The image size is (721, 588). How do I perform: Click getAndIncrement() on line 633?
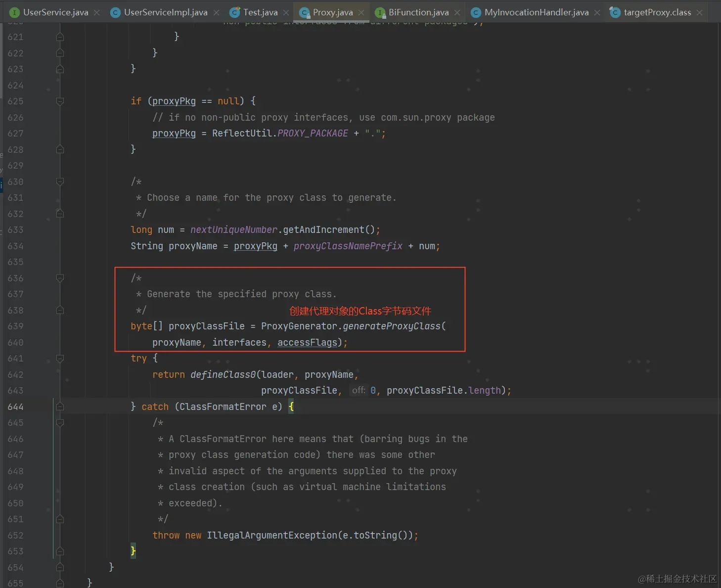(329, 230)
